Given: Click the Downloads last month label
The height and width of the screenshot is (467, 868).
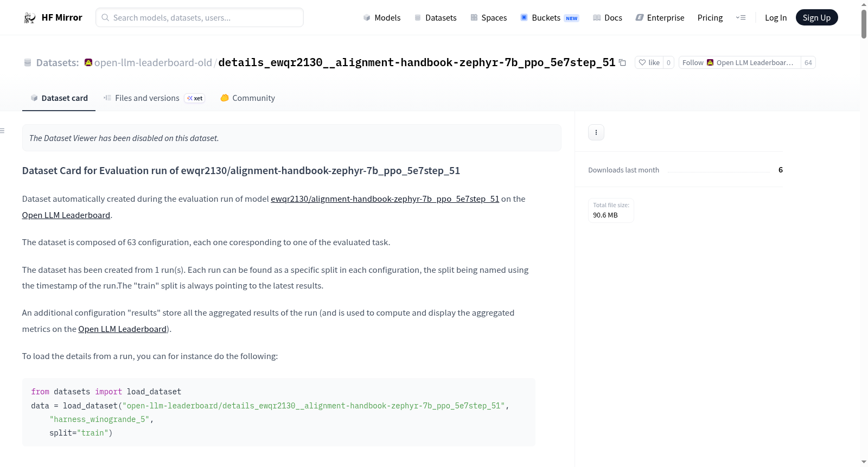Looking at the screenshot, I should pyautogui.click(x=623, y=170).
